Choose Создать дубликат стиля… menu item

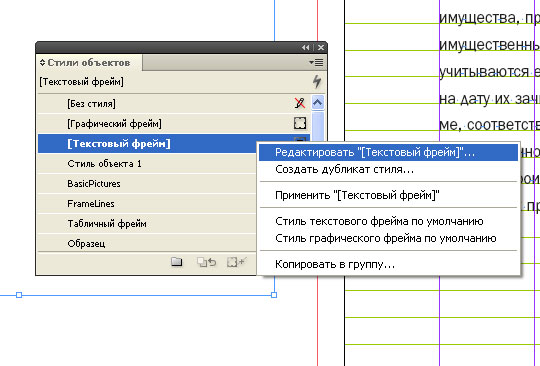[388, 169]
